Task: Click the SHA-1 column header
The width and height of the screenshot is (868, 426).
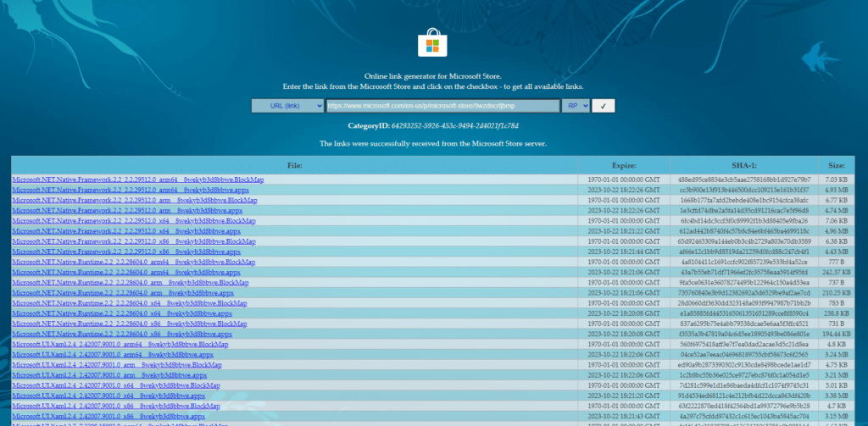Action: [744, 165]
